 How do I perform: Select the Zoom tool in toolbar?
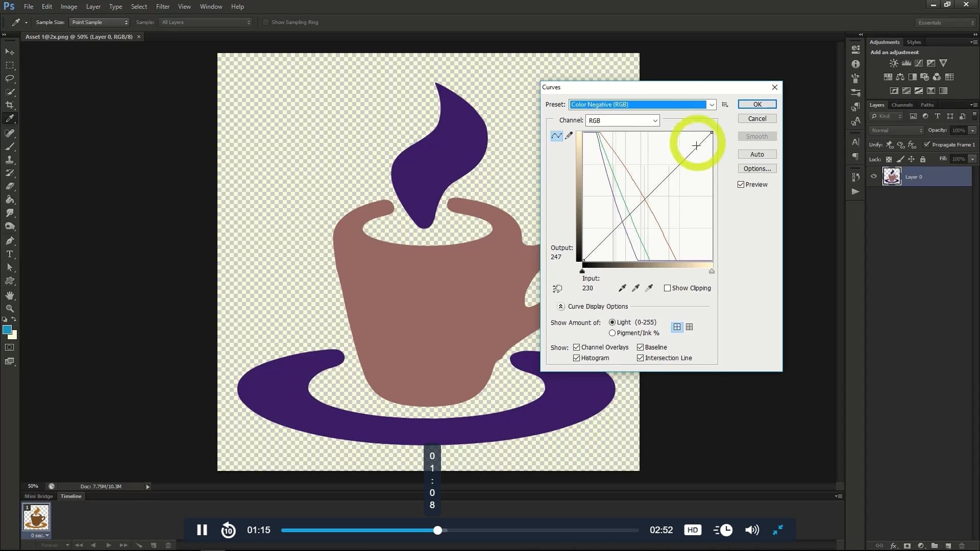point(10,309)
